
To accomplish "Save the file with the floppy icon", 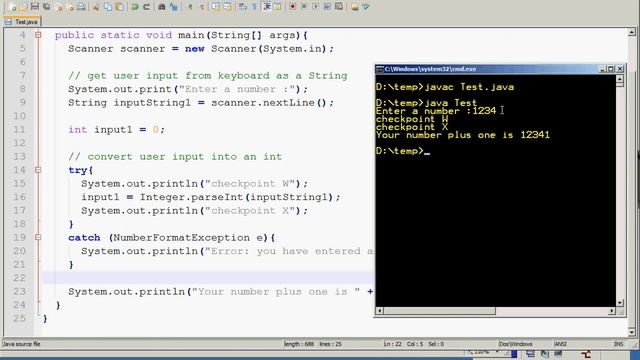I will click(x=35, y=7).
